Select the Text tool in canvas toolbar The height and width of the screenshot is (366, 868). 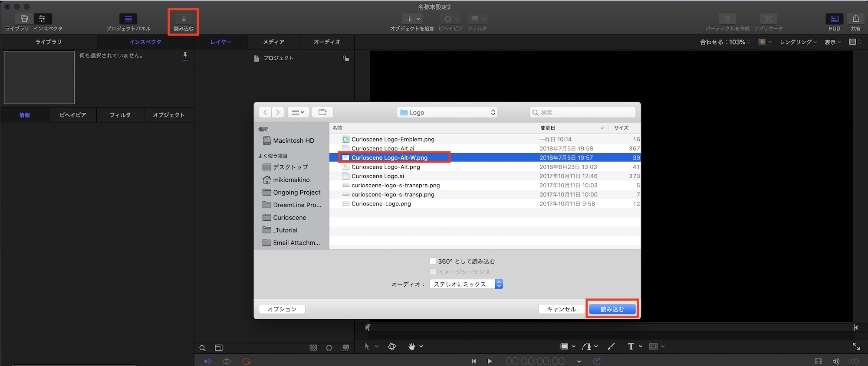631,346
